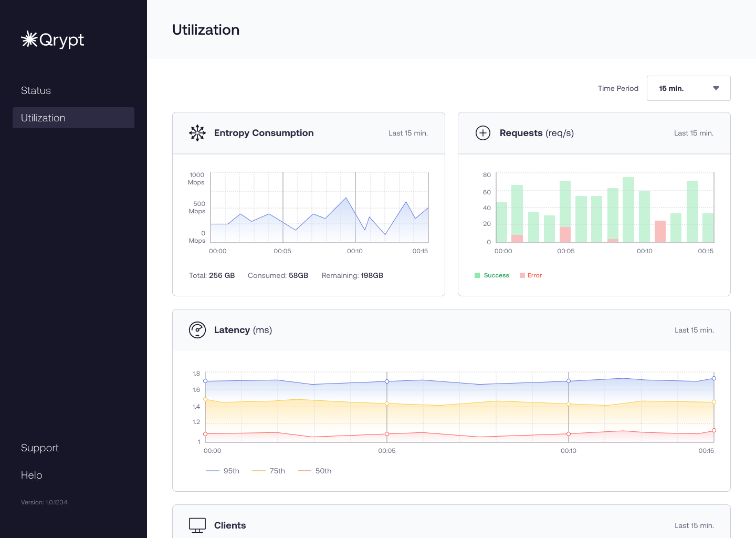This screenshot has width=756, height=538.
Task: Click the 50th percentile legend entry
Action: point(314,471)
